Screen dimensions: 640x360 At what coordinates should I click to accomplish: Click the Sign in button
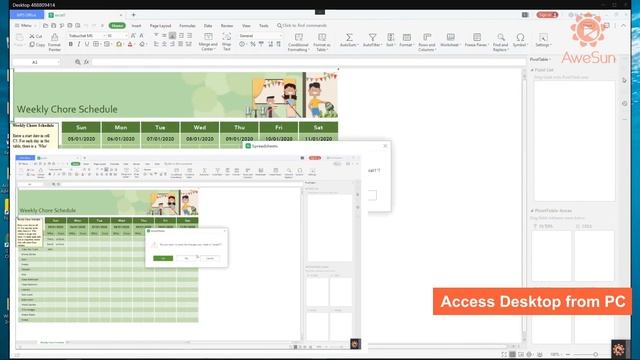547,15
